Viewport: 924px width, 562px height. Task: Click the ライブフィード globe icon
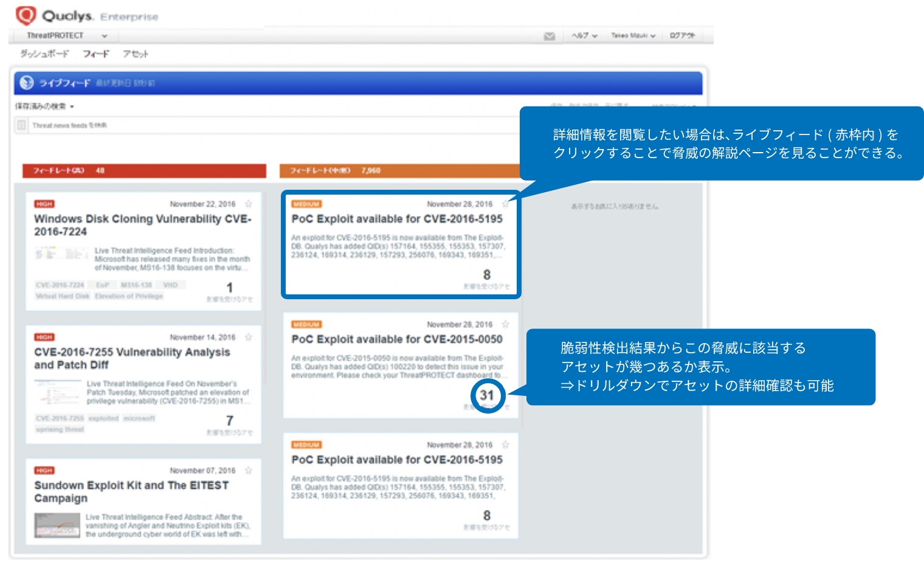pyautogui.click(x=27, y=83)
